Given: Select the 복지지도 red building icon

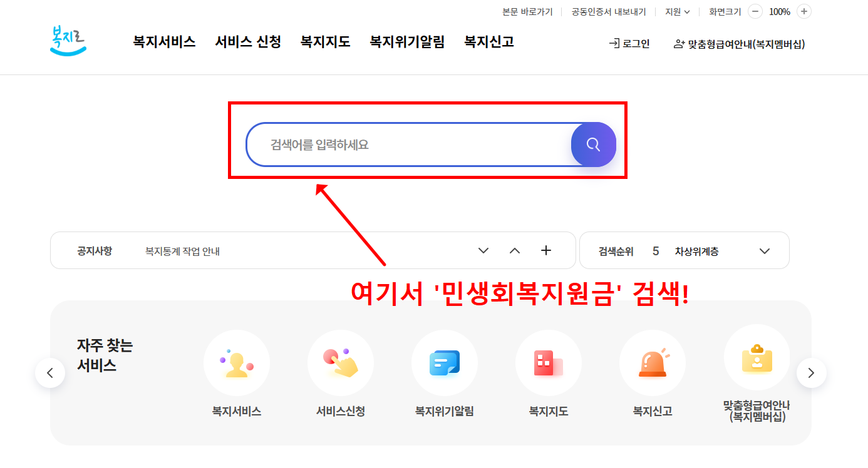Looking at the screenshot, I should (x=549, y=363).
